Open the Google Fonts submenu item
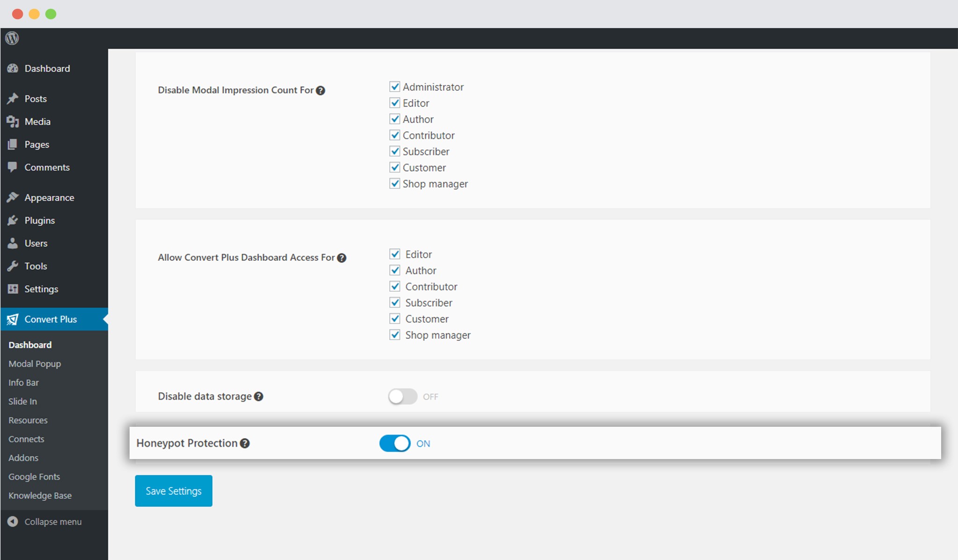This screenshot has height=560, width=958. (x=34, y=477)
